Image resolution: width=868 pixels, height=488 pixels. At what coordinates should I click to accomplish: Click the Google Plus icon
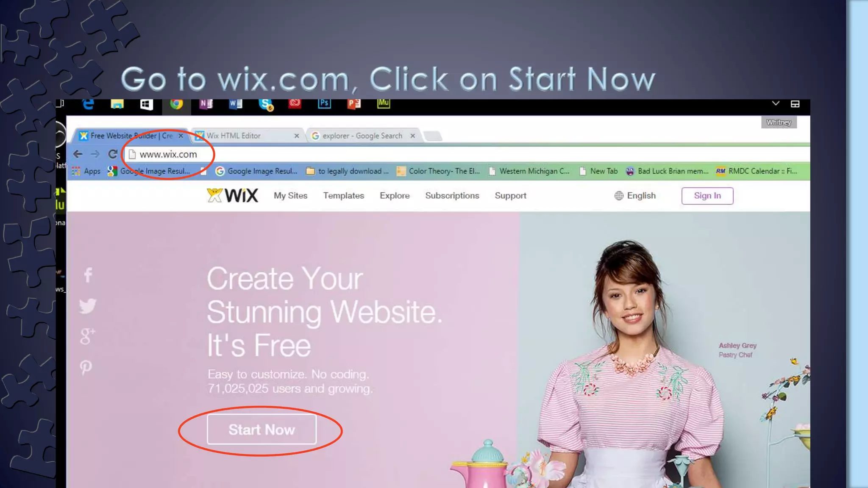(87, 336)
